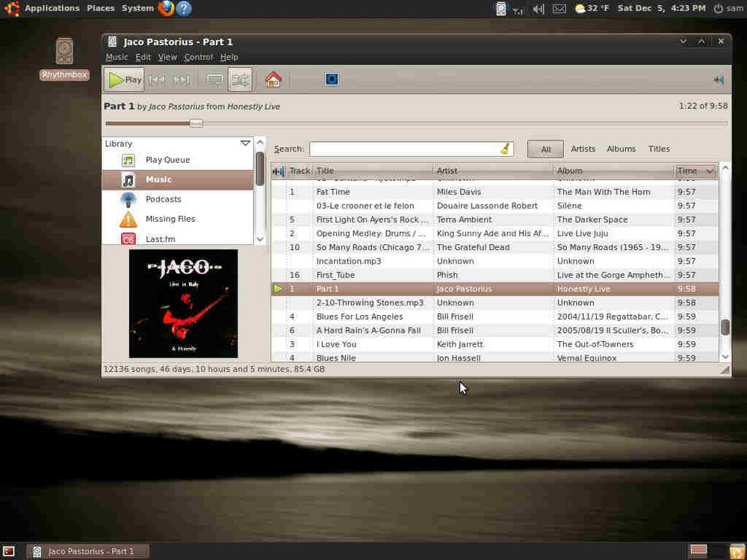747x560 pixels.
Task: Toggle repeat mode in the toolbar
Action: 215,79
